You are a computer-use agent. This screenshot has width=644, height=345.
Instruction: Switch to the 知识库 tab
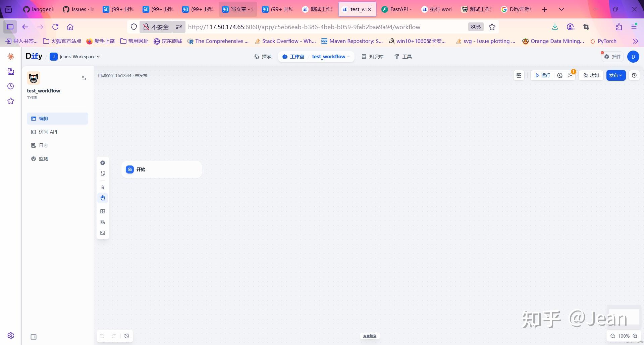point(372,56)
